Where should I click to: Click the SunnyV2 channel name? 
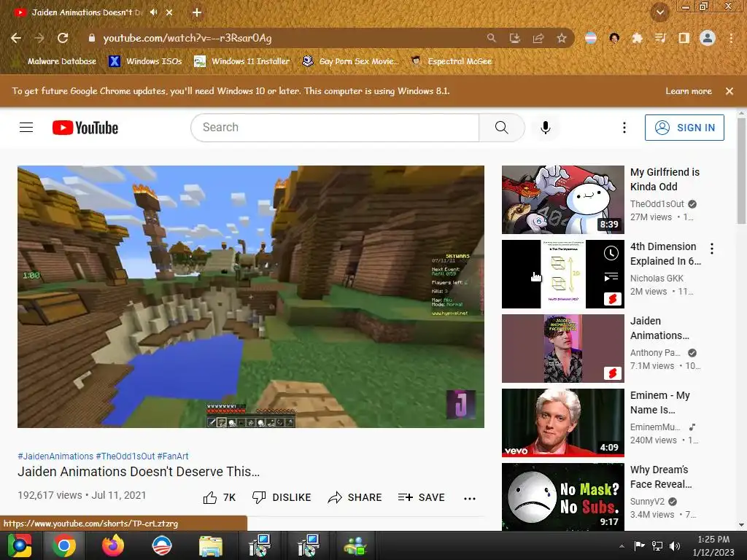648,502
